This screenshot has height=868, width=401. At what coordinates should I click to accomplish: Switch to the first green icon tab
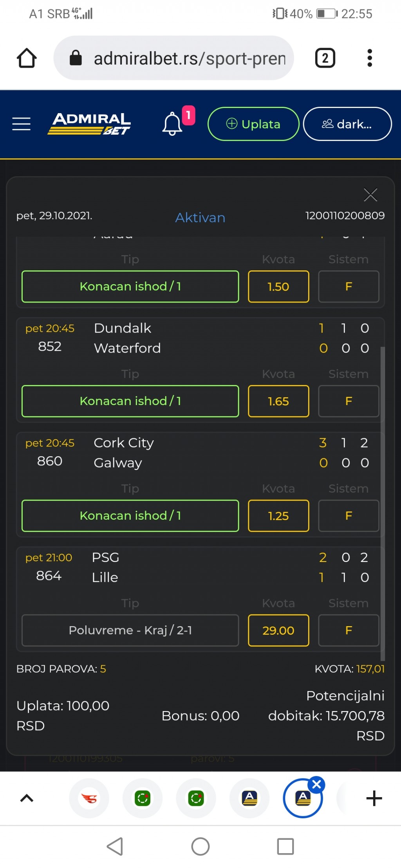pos(143,798)
